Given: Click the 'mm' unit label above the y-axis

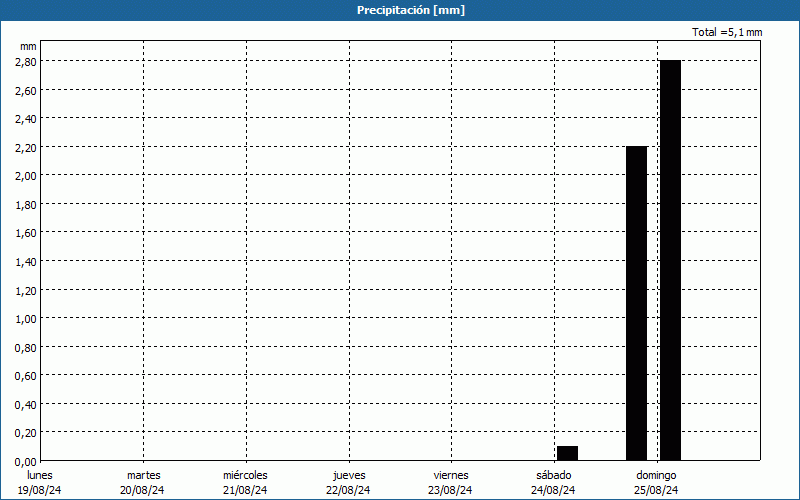Looking at the screenshot, I should (x=28, y=46).
